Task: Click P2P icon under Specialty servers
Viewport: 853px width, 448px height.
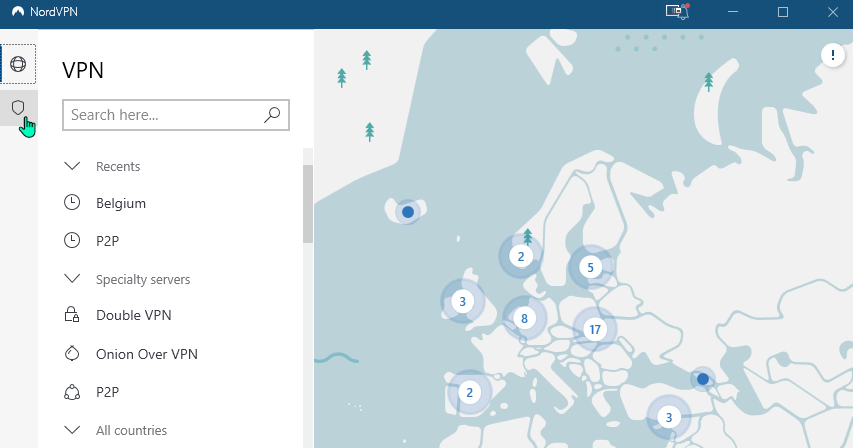Action: click(x=72, y=392)
